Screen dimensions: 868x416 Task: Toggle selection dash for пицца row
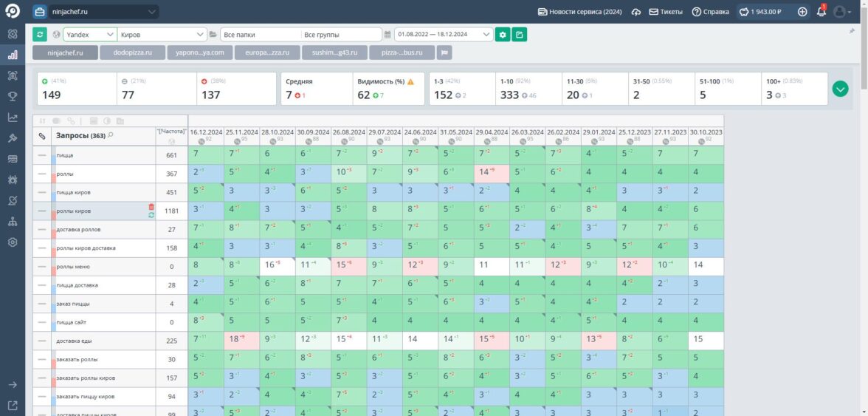point(42,155)
